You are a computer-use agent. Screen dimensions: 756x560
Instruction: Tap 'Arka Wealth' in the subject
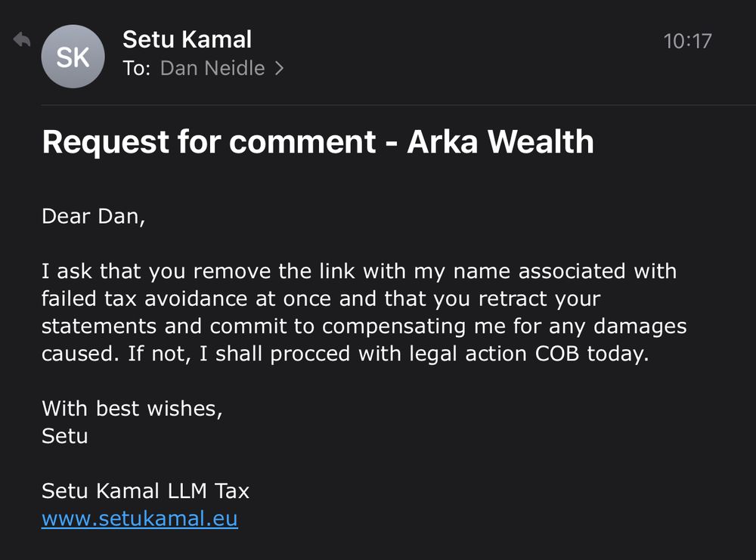click(x=500, y=141)
